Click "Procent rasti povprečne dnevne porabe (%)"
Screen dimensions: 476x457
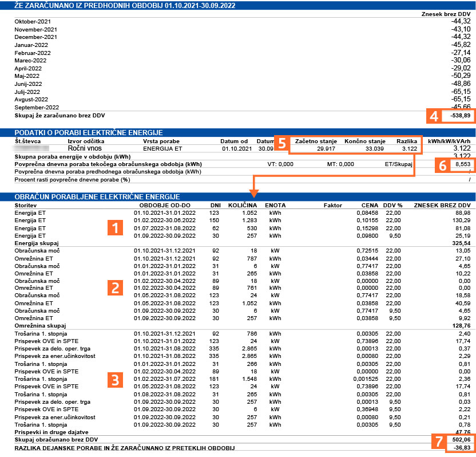click(x=72, y=180)
